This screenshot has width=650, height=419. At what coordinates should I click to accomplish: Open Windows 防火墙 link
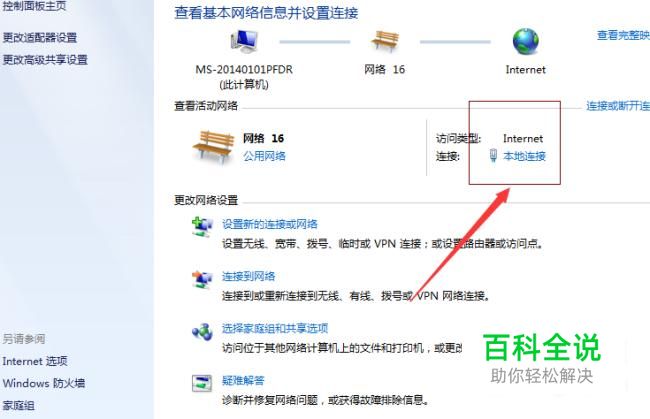click(x=44, y=383)
